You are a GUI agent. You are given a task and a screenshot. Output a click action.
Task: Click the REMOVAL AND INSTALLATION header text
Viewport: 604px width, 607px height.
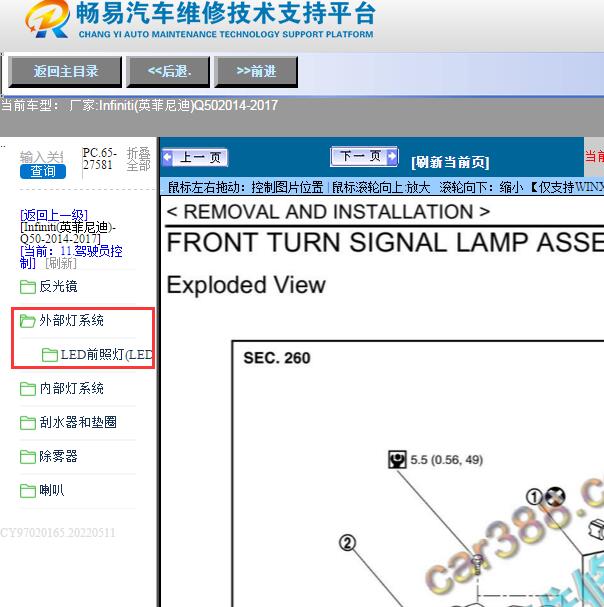pos(328,212)
